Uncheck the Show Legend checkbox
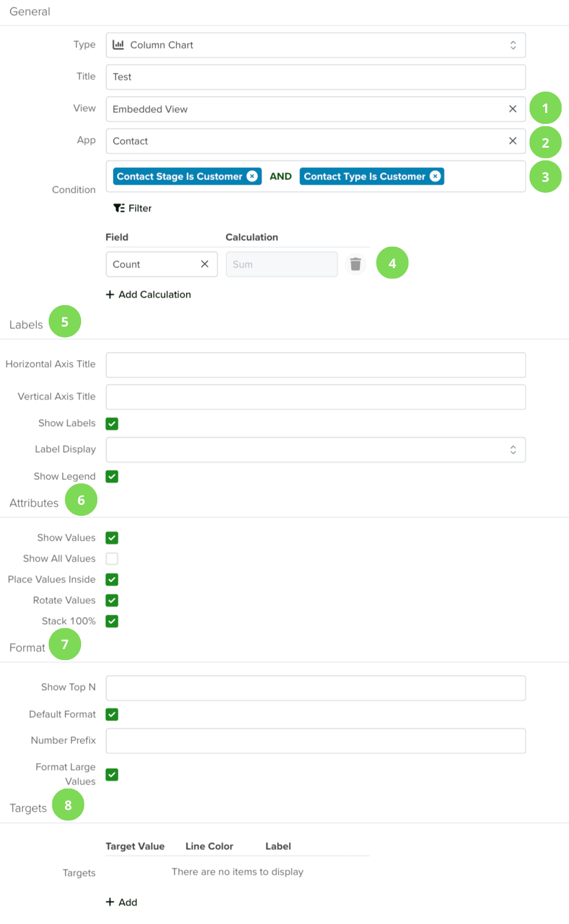 pyautogui.click(x=112, y=476)
